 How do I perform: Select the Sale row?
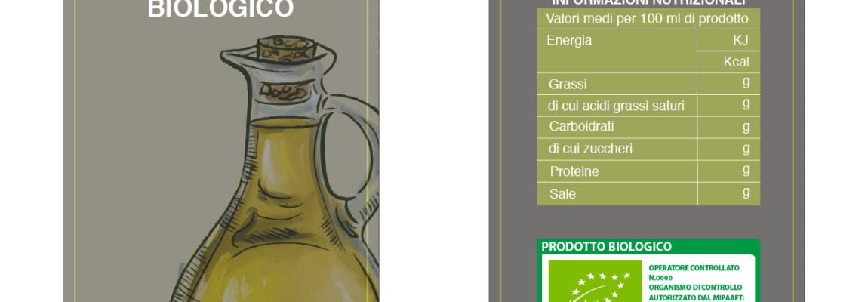tap(648, 194)
